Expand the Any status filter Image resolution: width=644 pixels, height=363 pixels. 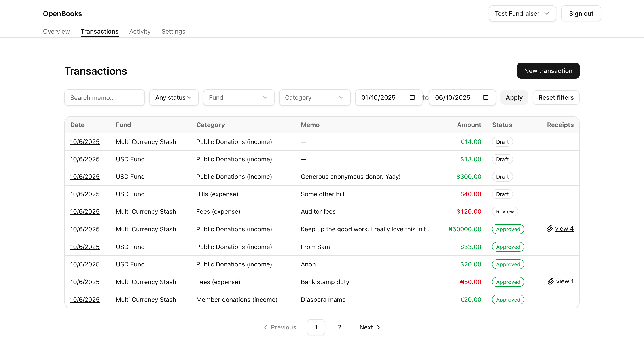click(174, 97)
